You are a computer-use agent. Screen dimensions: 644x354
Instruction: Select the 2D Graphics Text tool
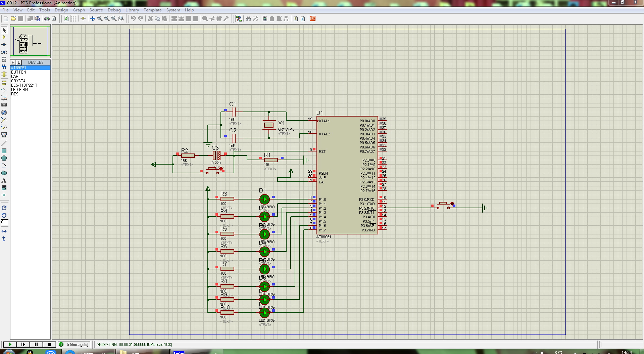pyautogui.click(x=4, y=180)
